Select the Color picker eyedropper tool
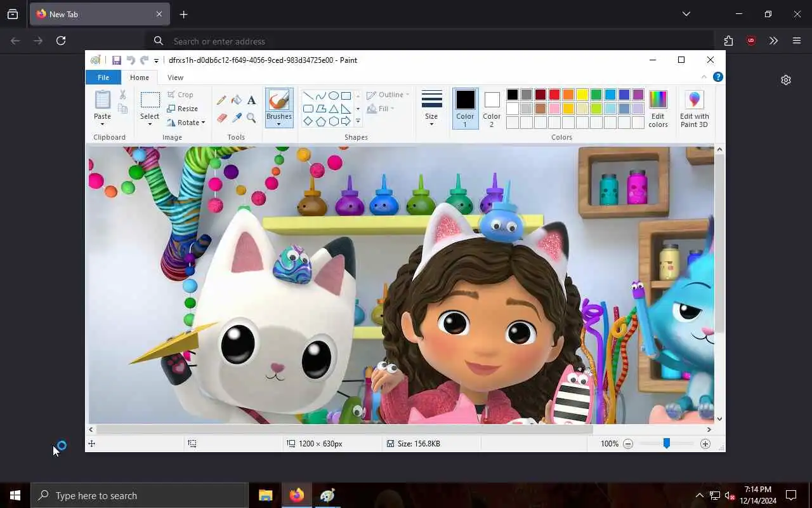 (236, 118)
